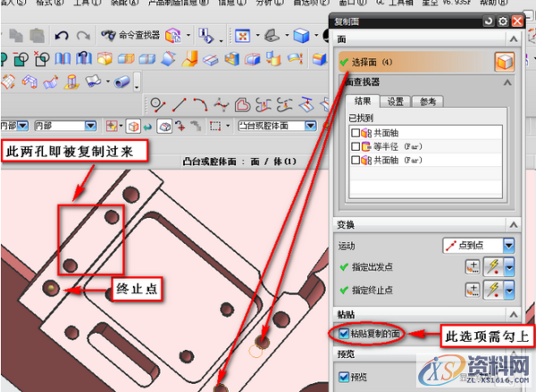Collapse the 面查找器 section chevron
This screenshot has height=392, width=536.
pos(507,82)
